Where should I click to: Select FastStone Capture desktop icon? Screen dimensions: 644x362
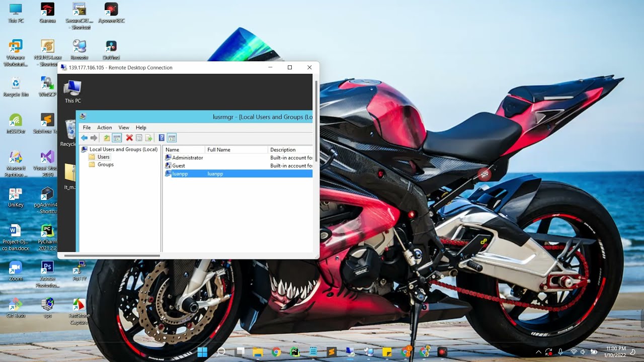tap(79, 311)
